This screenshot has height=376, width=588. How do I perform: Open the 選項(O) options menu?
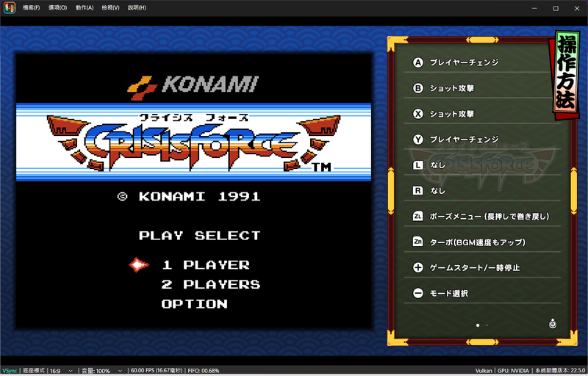coord(57,8)
